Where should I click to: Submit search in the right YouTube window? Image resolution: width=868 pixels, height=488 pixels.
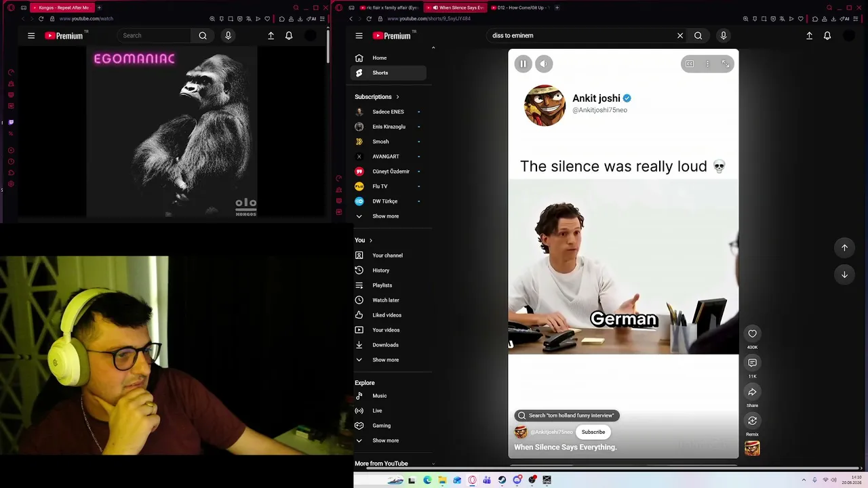pos(698,35)
